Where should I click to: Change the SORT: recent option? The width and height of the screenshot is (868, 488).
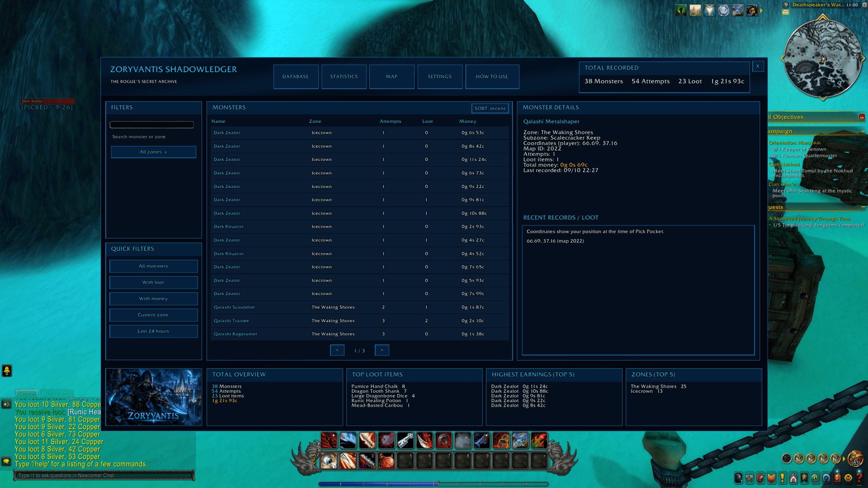pyautogui.click(x=490, y=108)
